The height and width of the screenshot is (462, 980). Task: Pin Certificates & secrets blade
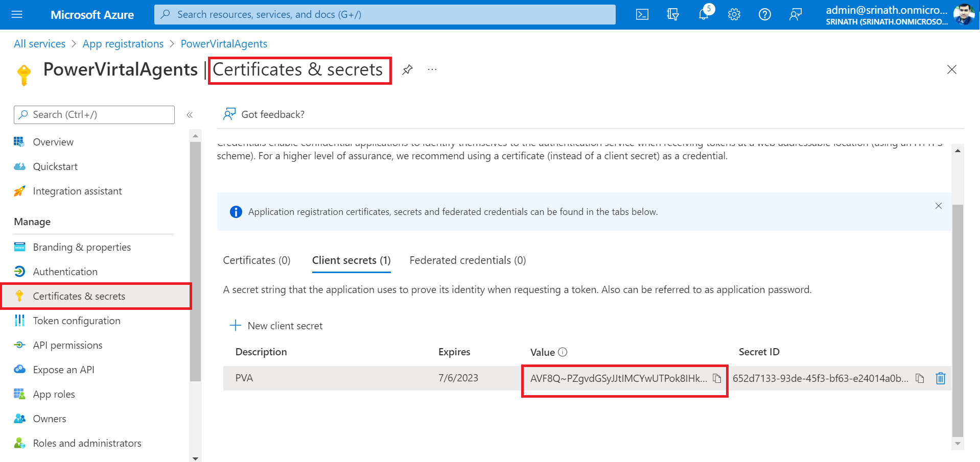407,70
